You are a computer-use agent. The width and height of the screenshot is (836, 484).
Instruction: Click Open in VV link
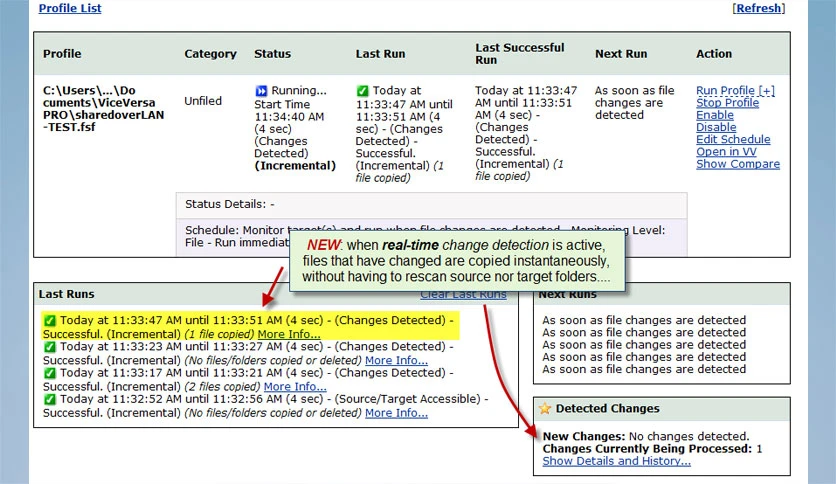[x=726, y=152]
